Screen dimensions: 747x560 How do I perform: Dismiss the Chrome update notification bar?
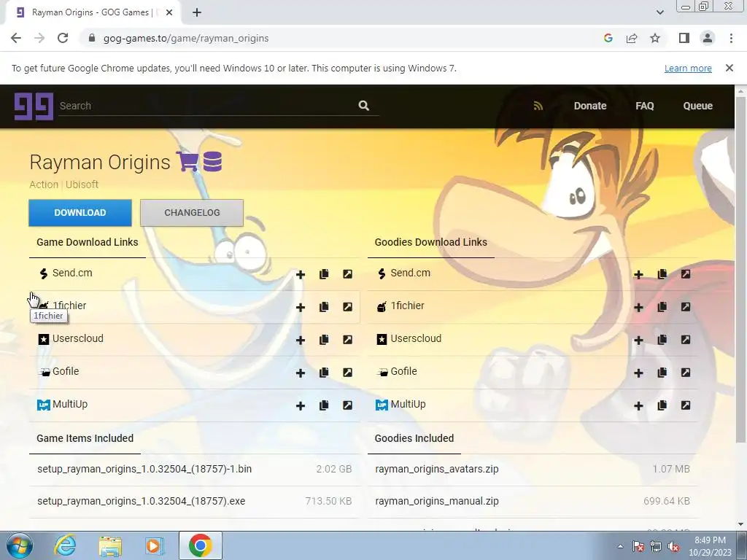tap(729, 68)
